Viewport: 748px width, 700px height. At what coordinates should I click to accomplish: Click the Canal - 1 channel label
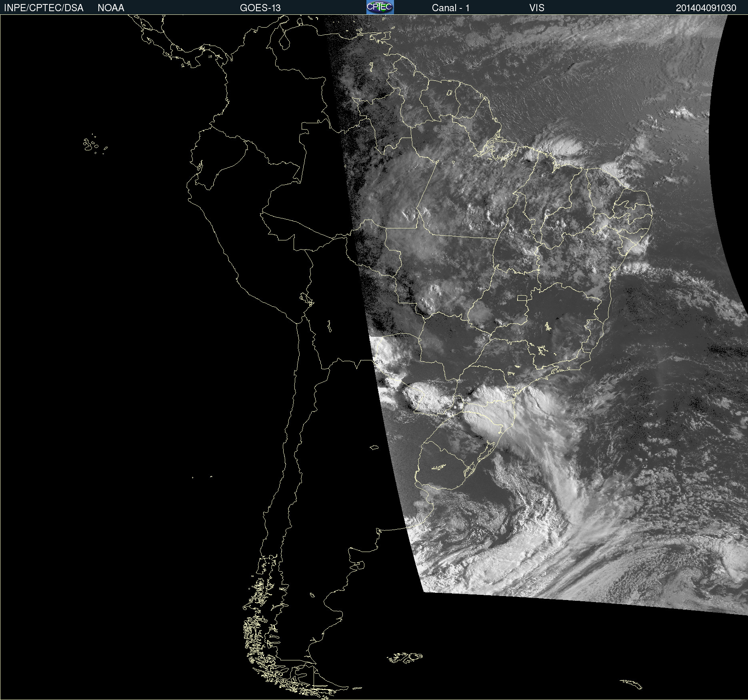tap(450, 8)
